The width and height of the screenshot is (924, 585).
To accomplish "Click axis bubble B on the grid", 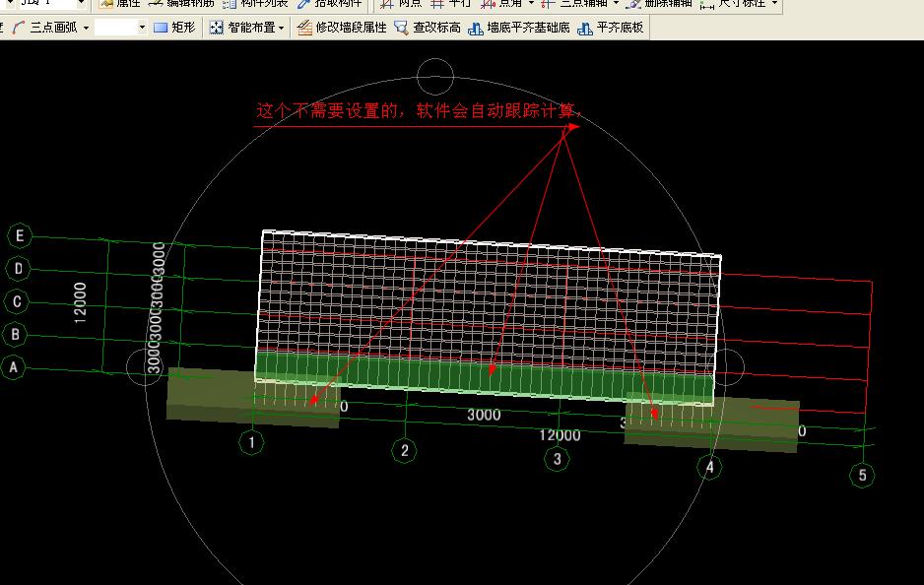I will tap(15, 335).
